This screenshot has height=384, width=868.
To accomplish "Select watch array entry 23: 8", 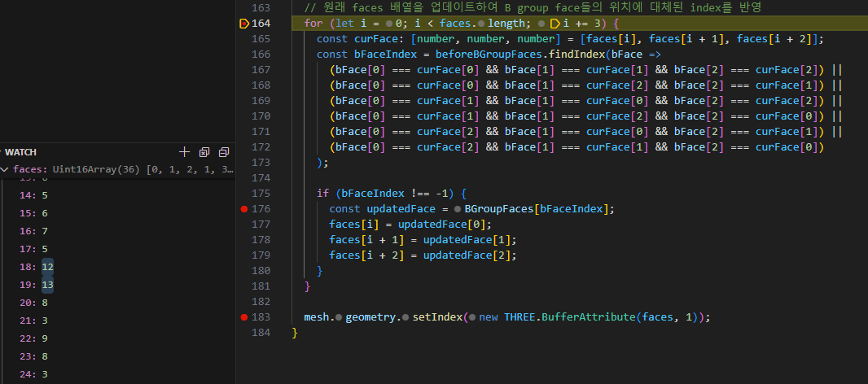I will [117, 356].
